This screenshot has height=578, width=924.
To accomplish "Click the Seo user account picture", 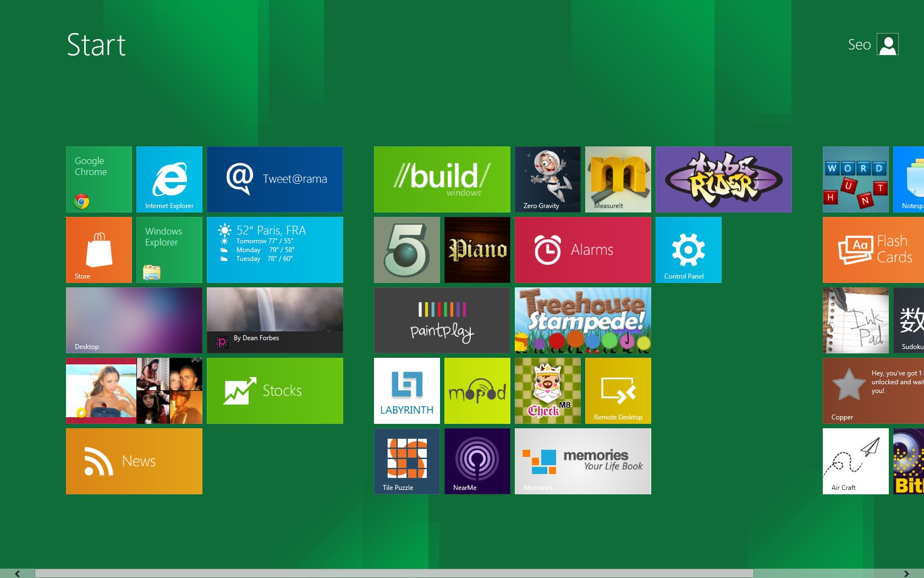I will tap(888, 45).
